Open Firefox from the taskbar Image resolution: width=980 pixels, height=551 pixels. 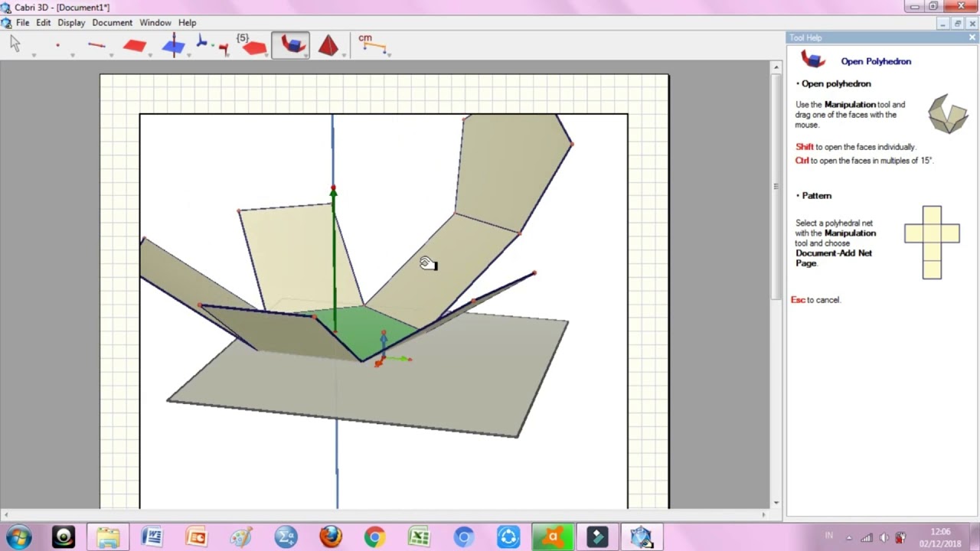tap(331, 536)
